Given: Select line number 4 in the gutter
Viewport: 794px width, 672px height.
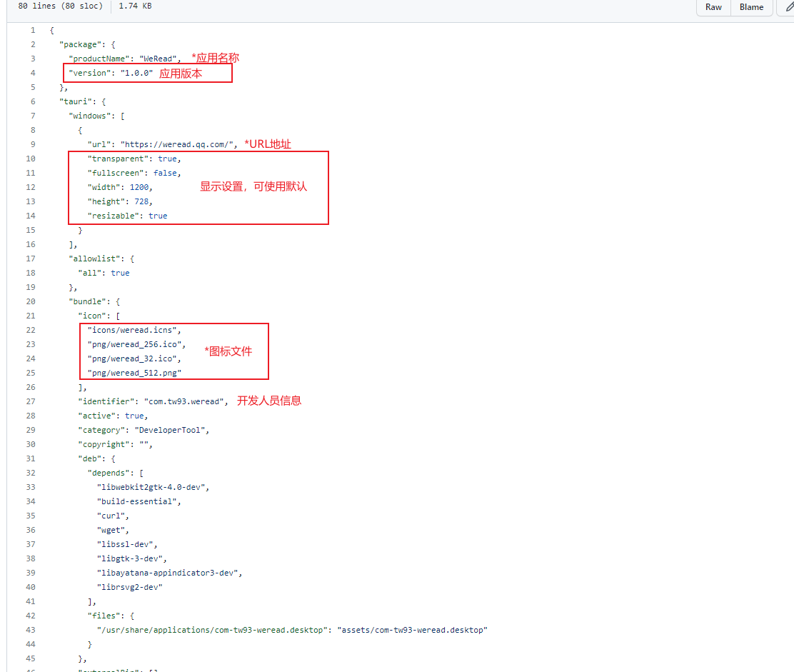Looking at the screenshot, I should 33,73.
